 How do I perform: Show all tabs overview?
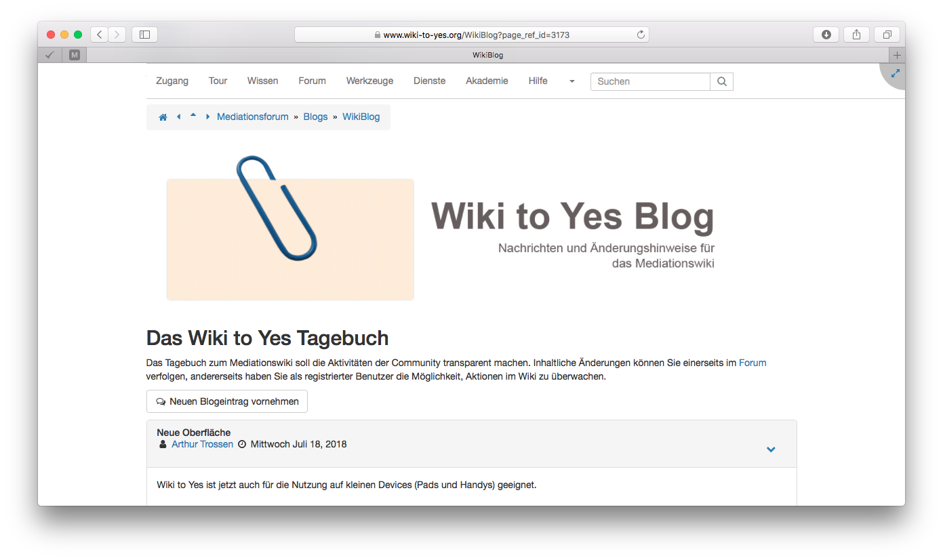tap(887, 35)
